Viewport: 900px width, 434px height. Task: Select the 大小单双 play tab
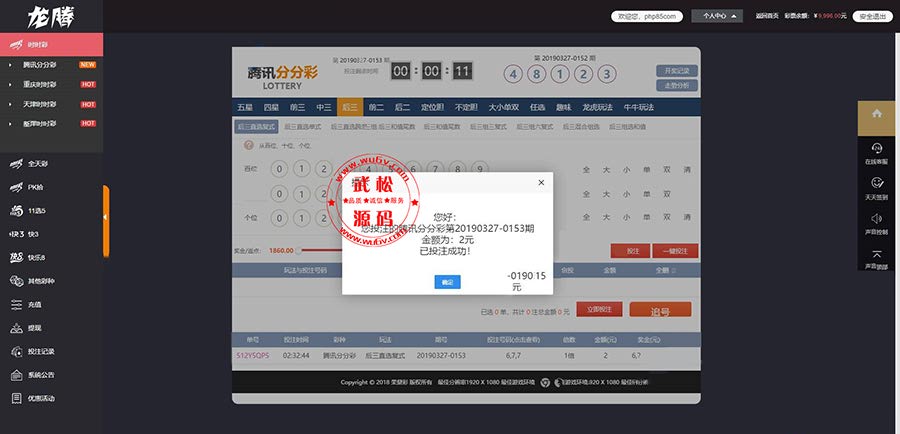coord(503,107)
